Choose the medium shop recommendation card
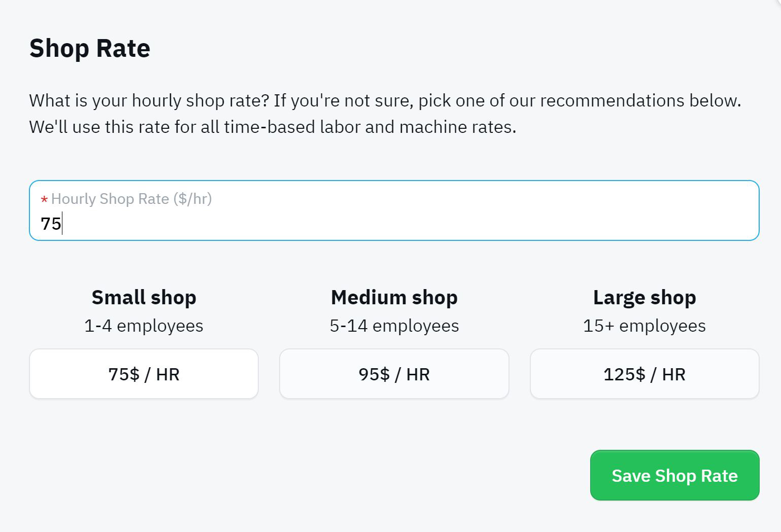Viewport: 781px width, 532px height. click(393, 374)
